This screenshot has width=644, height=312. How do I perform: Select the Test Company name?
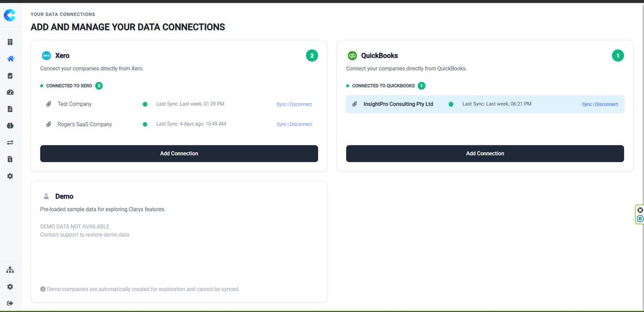75,104
